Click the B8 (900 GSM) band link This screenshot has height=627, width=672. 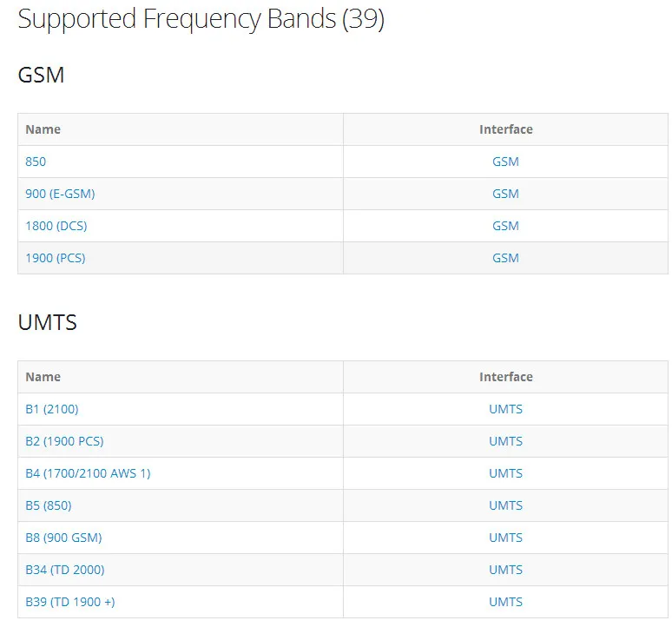pos(63,538)
